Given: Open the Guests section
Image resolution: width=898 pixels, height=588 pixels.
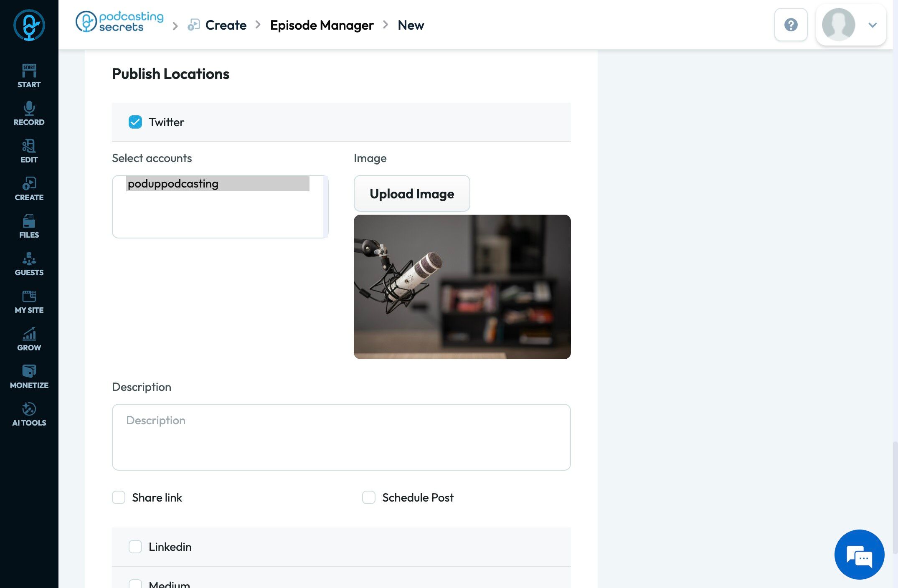Looking at the screenshot, I should (x=29, y=264).
